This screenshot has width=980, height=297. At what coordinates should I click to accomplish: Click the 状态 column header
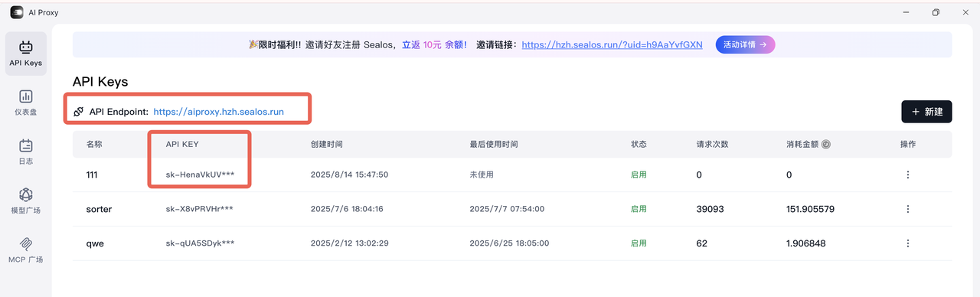click(x=639, y=144)
